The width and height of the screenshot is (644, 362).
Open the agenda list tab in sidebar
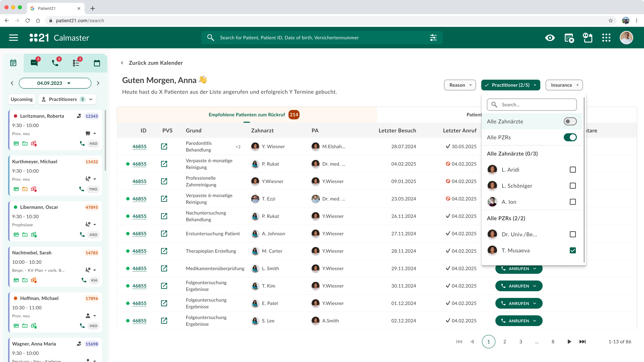13,63
